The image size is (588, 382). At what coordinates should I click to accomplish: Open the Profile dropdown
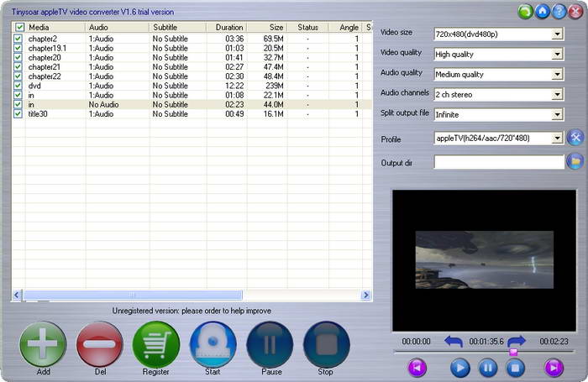557,139
